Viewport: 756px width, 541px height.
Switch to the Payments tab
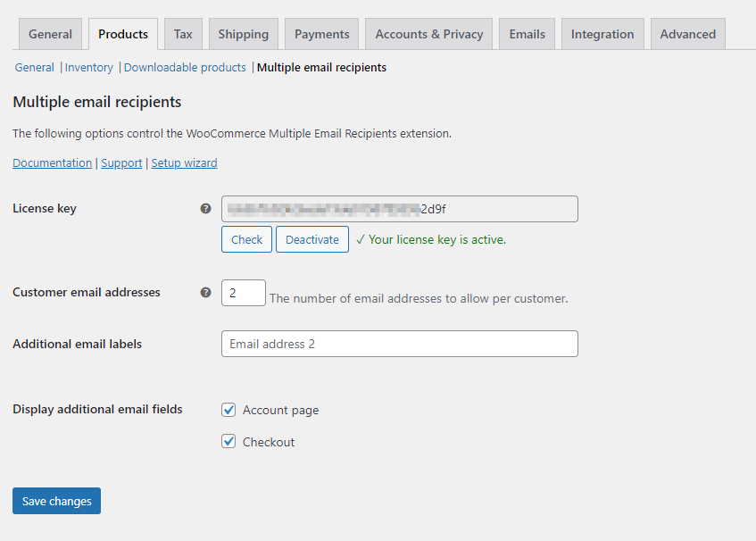321,34
